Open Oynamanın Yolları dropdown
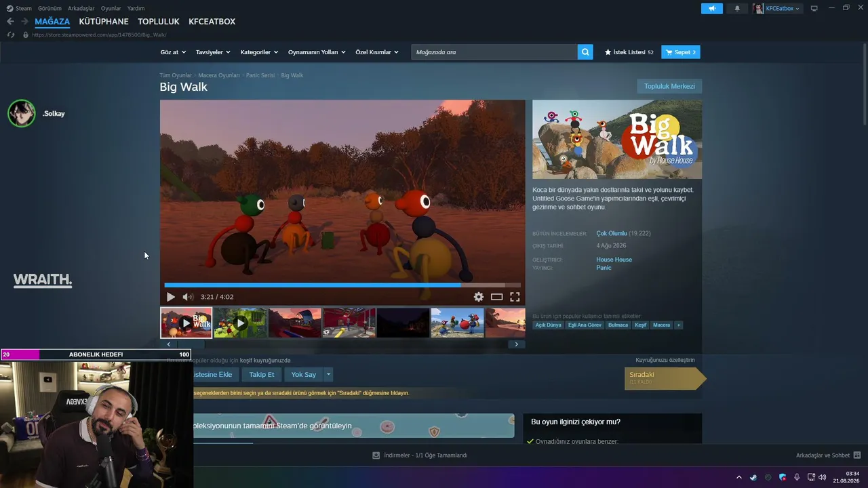 (317, 52)
